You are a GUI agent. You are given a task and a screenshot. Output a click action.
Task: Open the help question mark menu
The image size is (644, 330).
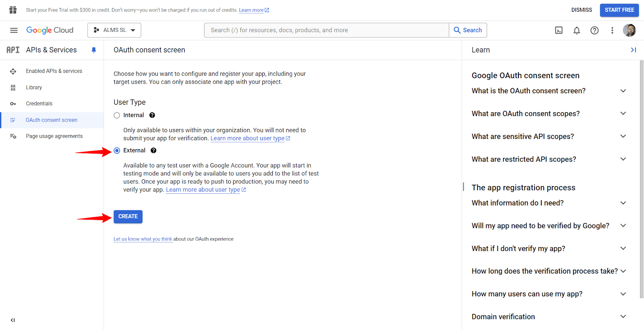[x=594, y=30]
